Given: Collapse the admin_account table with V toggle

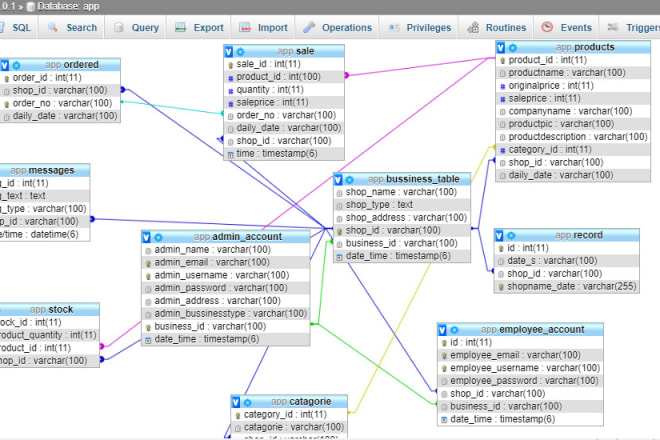Looking at the screenshot, I should coord(146,237).
